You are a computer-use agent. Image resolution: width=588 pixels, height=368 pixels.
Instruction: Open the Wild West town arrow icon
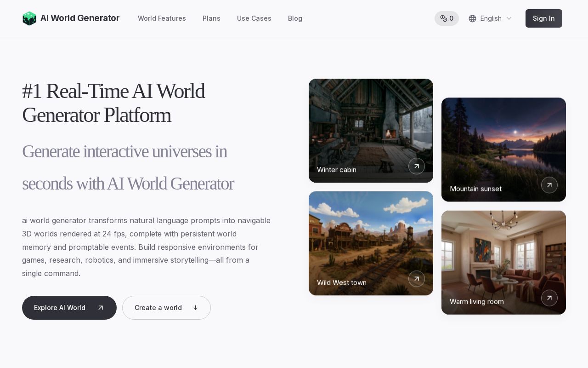[417, 279]
